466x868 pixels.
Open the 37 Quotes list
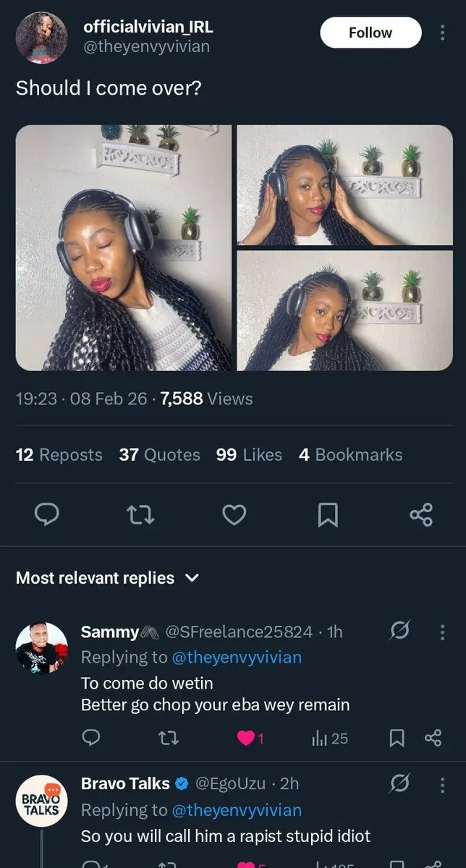[160, 454]
